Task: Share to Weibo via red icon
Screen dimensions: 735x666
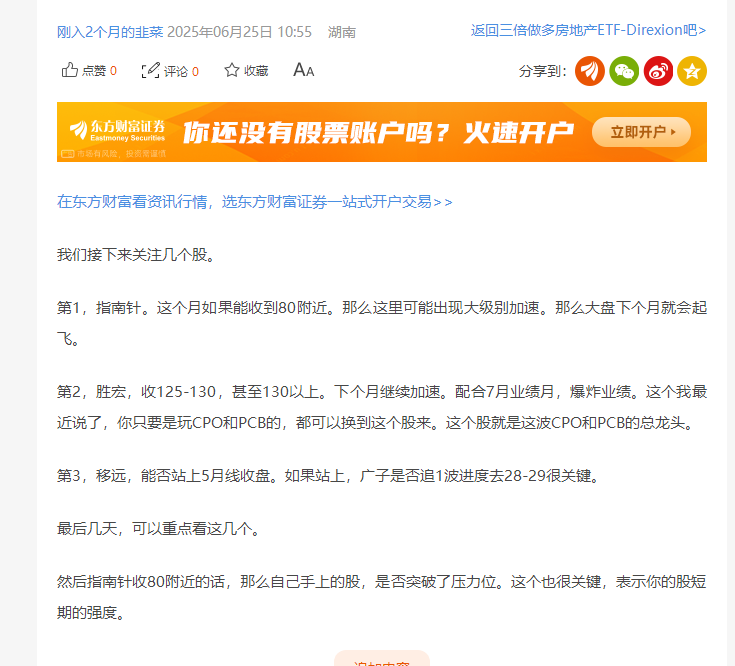Action: 658,71
